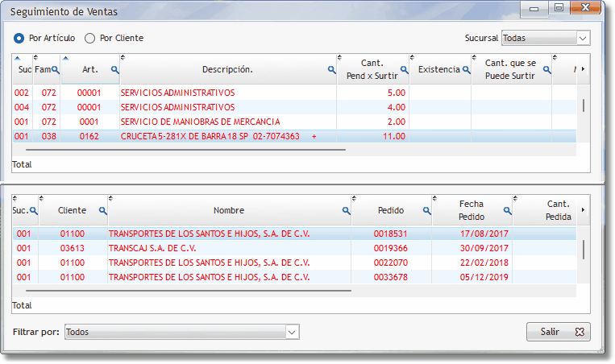Select SERVICIO DE MANIOBRAS DE MERCANCIA row
Screen dimensions: 615x364
294,122
